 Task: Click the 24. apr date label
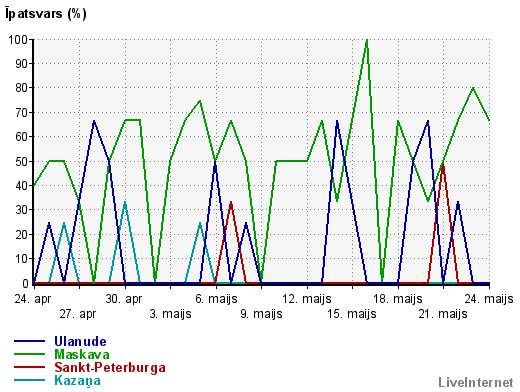point(33,299)
